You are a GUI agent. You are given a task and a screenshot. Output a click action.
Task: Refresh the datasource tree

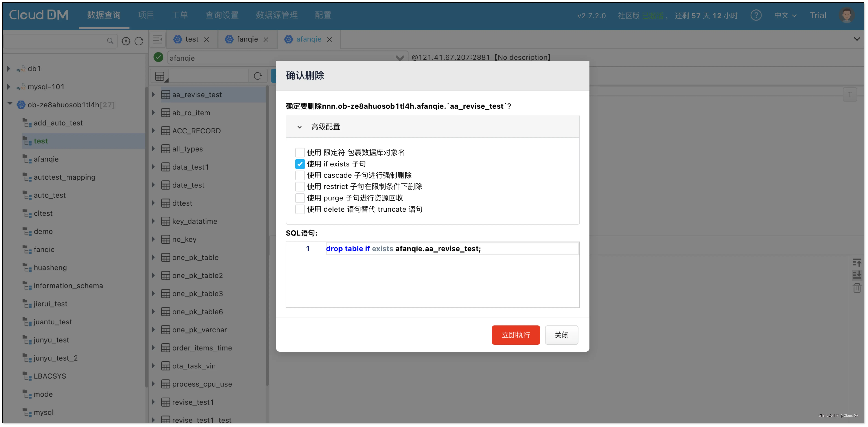[x=139, y=41]
